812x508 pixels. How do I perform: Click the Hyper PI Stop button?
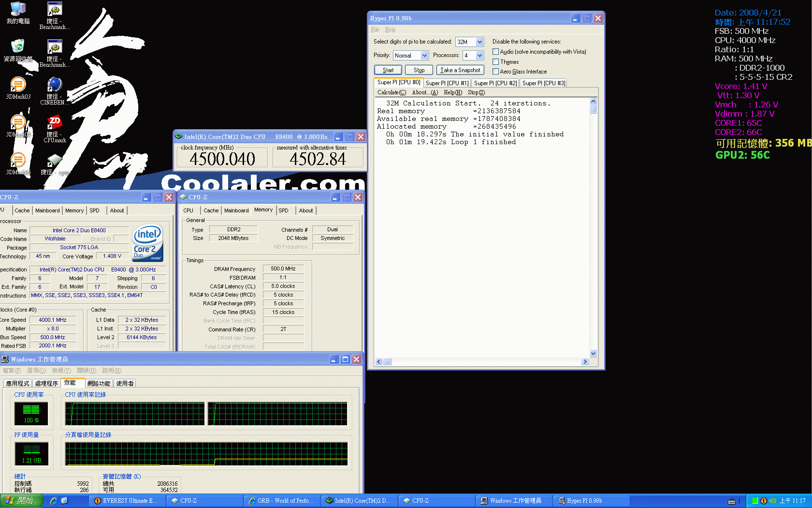point(419,70)
